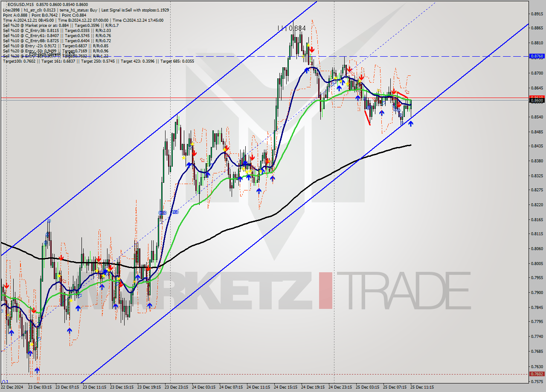Viewport: 546px width, 392px height.
Task: Click the 0.8865 price axis label
Action: click(536, 28)
